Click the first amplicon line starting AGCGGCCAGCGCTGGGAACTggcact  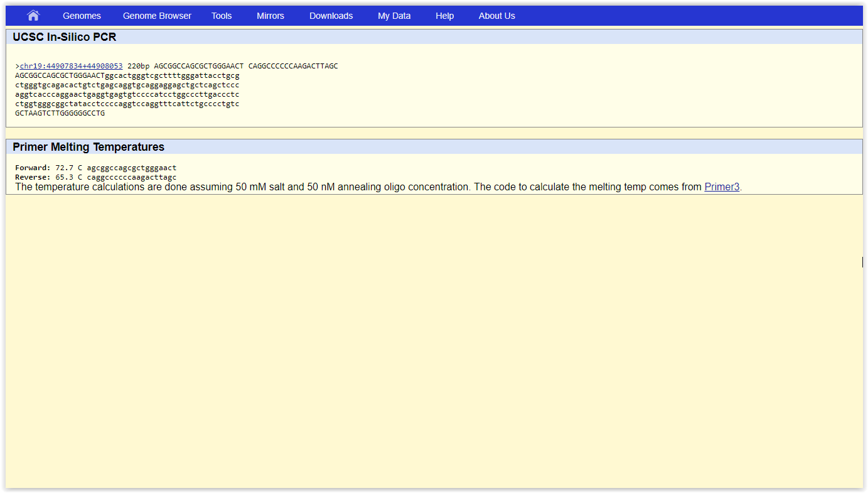point(127,75)
